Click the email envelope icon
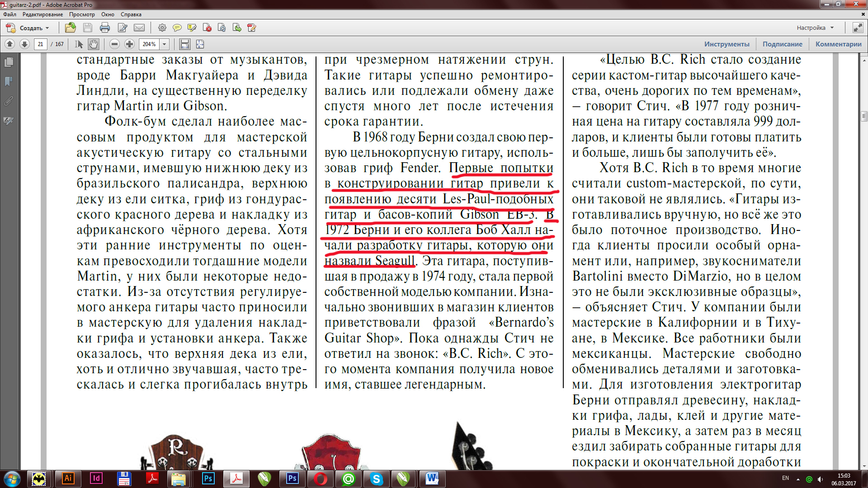The image size is (868, 488). 139,28
